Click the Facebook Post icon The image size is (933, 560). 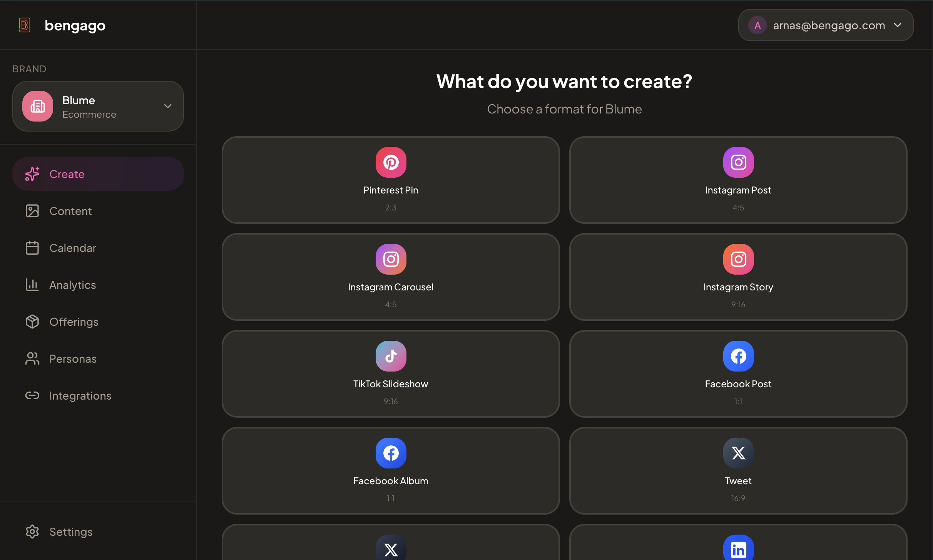pyautogui.click(x=738, y=356)
